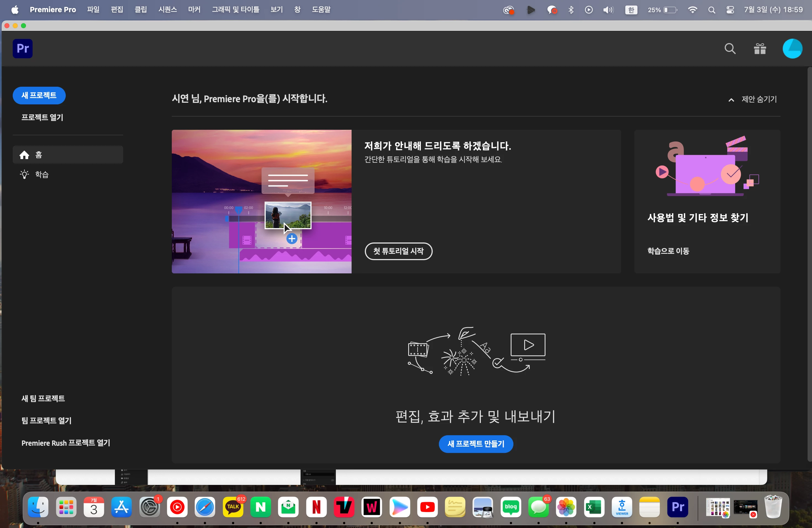Click the tutorial sunset thumbnail image
Screen dimensions: 812x528
coord(261,201)
